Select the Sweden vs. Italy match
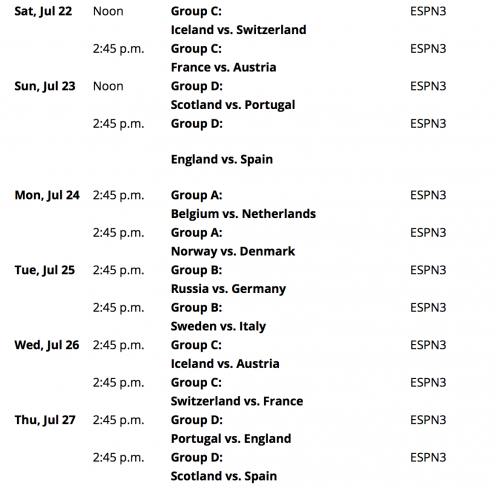500x488 pixels. point(218,326)
